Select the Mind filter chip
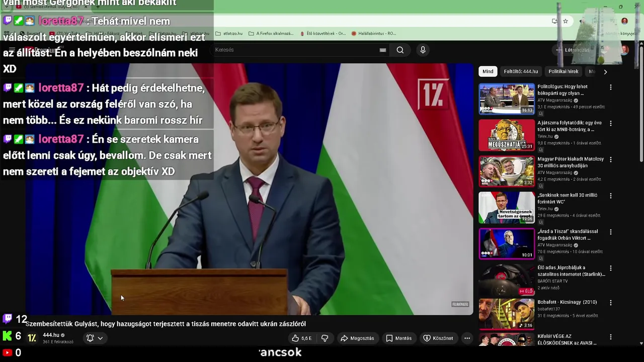644x362 pixels. pos(488,71)
